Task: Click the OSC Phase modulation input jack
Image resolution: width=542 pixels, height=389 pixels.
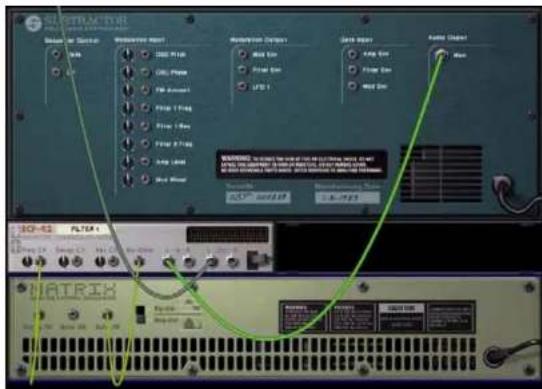Action: pos(145,72)
